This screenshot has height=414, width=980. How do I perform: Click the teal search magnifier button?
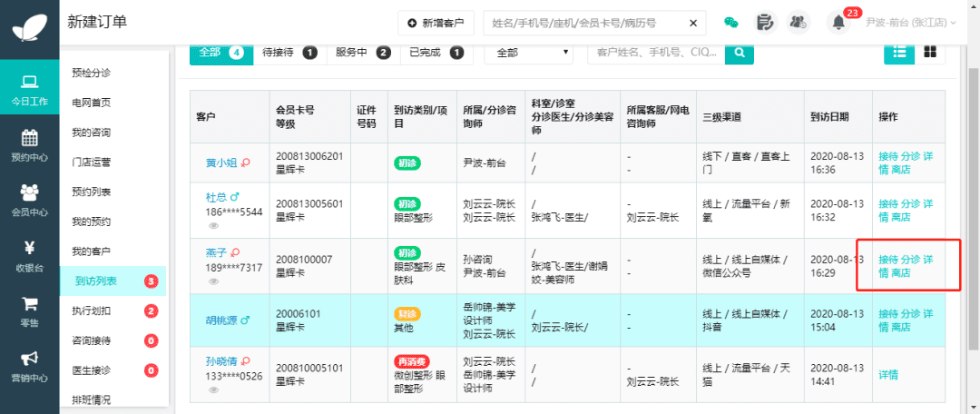point(740,53)
